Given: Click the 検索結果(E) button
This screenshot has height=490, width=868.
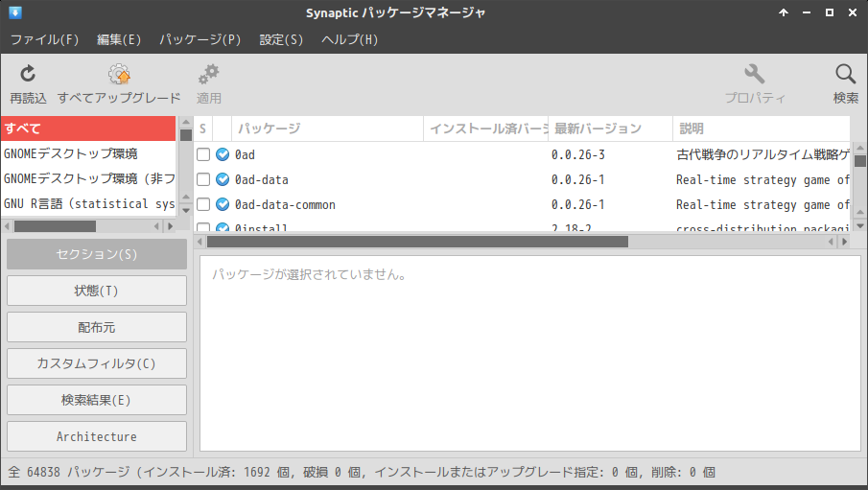Looking at the screenshot, I should coord(97,400).
